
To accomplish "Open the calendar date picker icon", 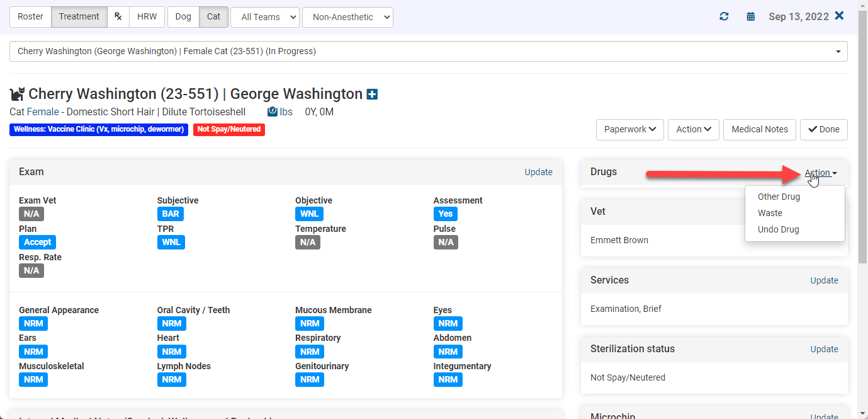I will [750, 17].
